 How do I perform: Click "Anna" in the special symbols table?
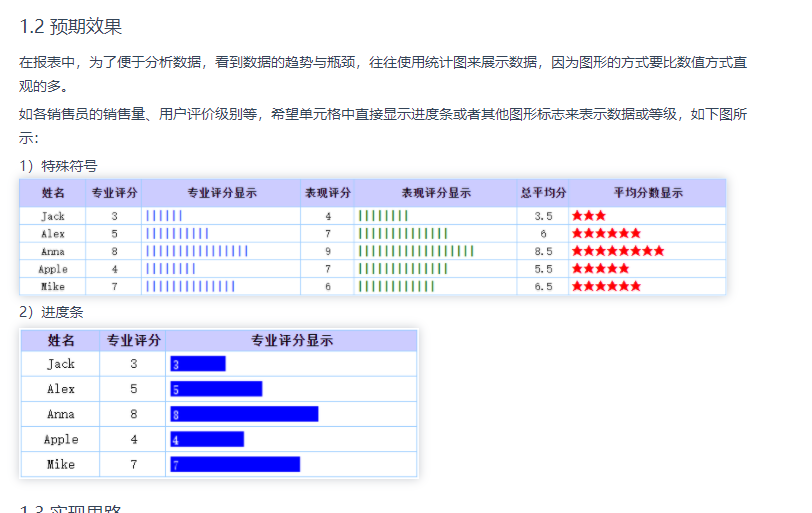coord(53,251)
